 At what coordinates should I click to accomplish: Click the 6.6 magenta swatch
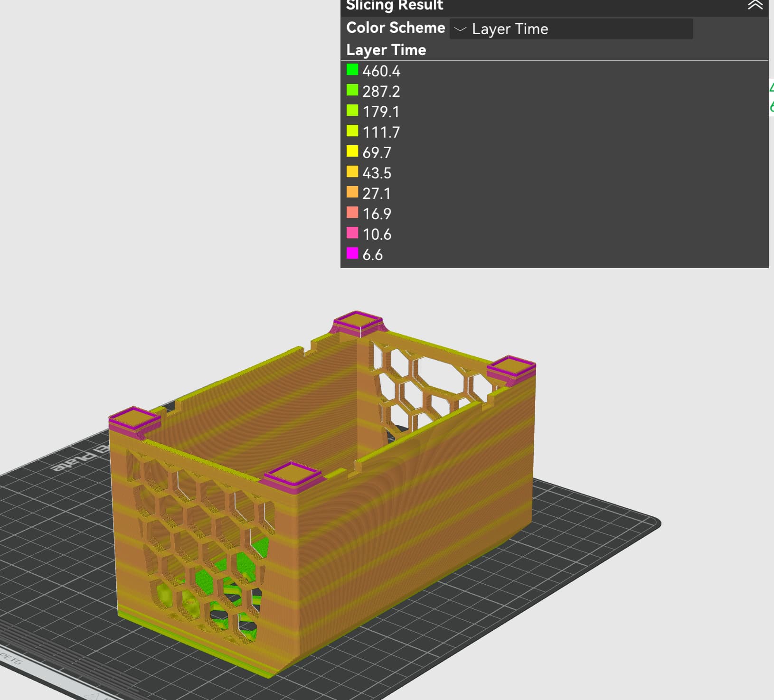[352, 253]
